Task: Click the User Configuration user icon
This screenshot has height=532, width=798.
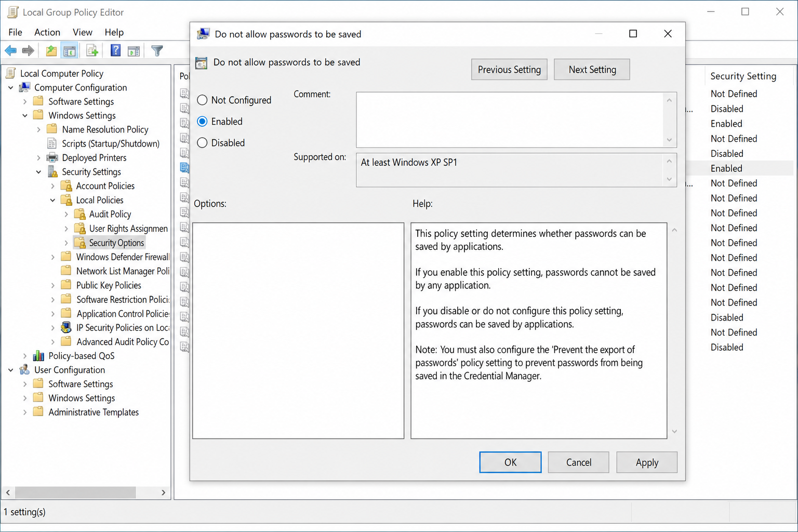Action: [24, 370]
